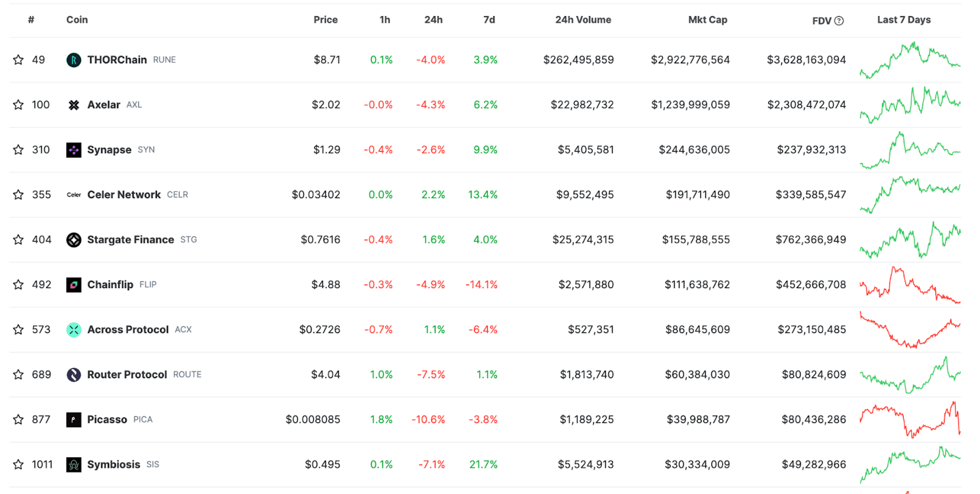Sort by the Coin column header

click(x=77, y=20)
